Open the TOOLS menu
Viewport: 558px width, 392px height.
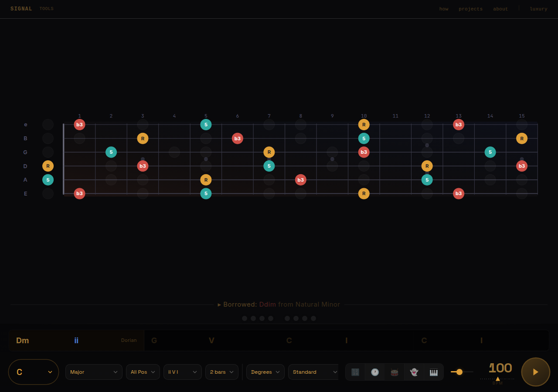46,8
